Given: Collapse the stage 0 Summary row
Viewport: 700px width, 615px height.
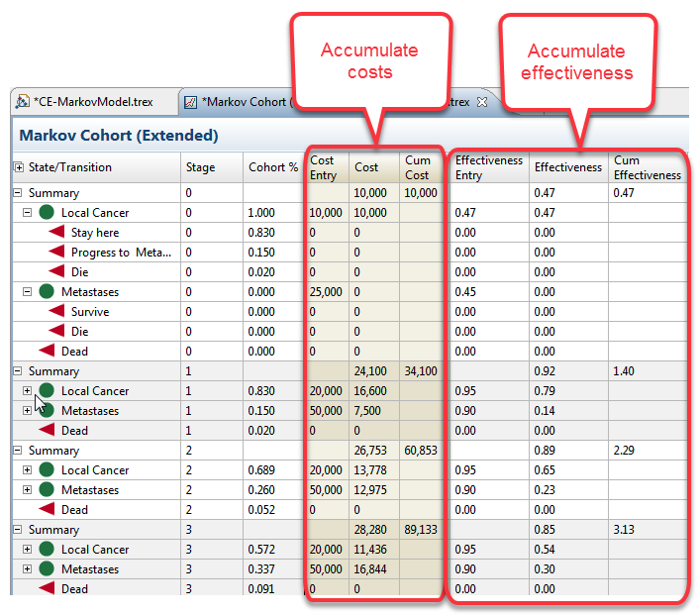Looking at the screenshot, I should pyautogui.click(x=18, y=193).
